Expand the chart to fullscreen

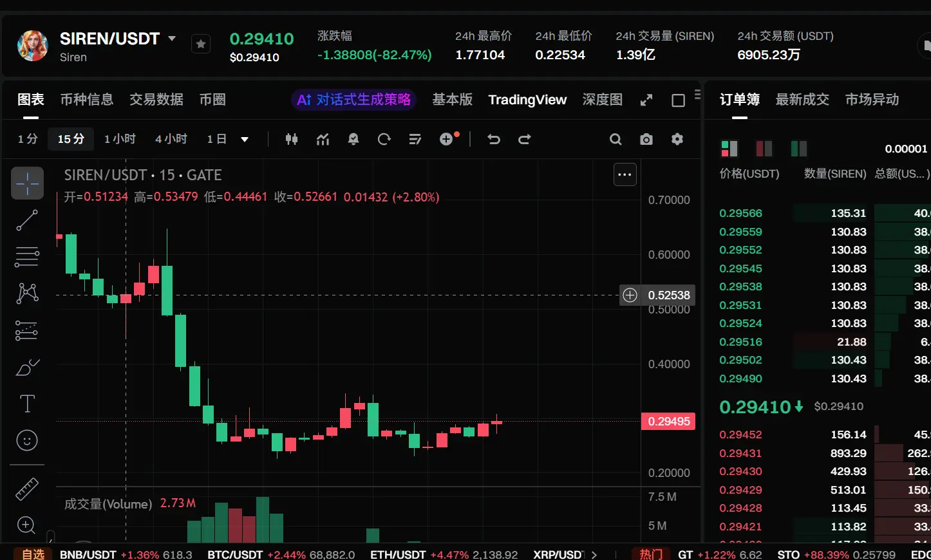646,100
